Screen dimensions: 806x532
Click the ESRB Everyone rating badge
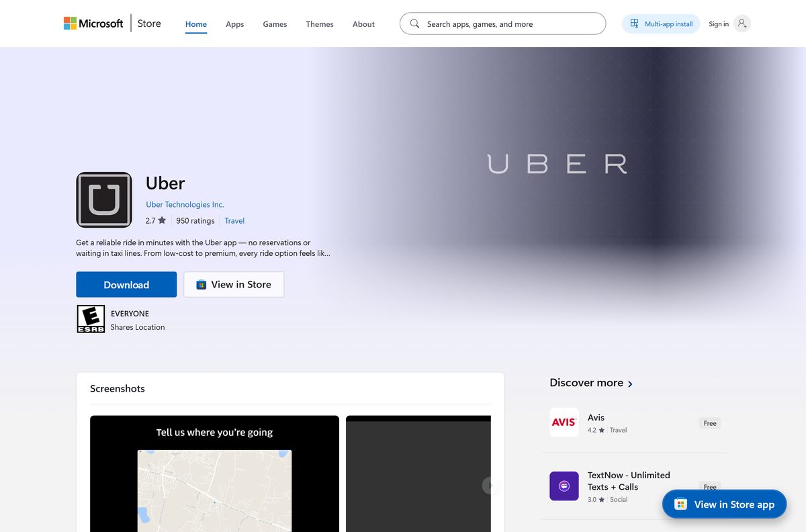tap(91, 319)
